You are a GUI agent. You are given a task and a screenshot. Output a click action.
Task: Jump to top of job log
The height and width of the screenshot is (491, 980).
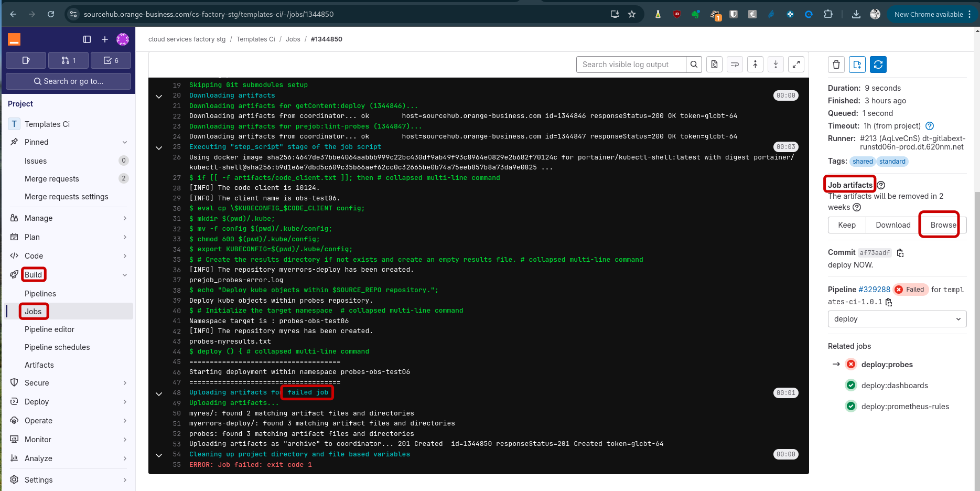pos(755,65)
